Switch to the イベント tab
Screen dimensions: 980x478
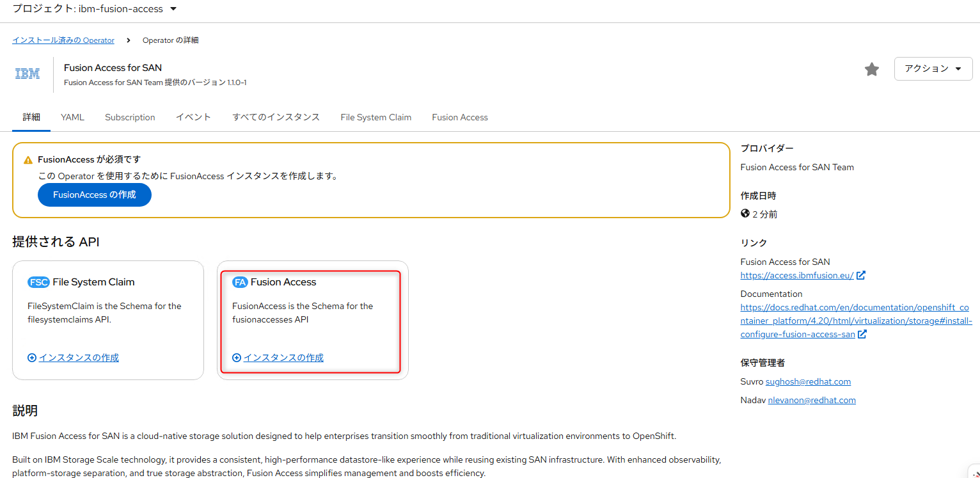(193, 117)
